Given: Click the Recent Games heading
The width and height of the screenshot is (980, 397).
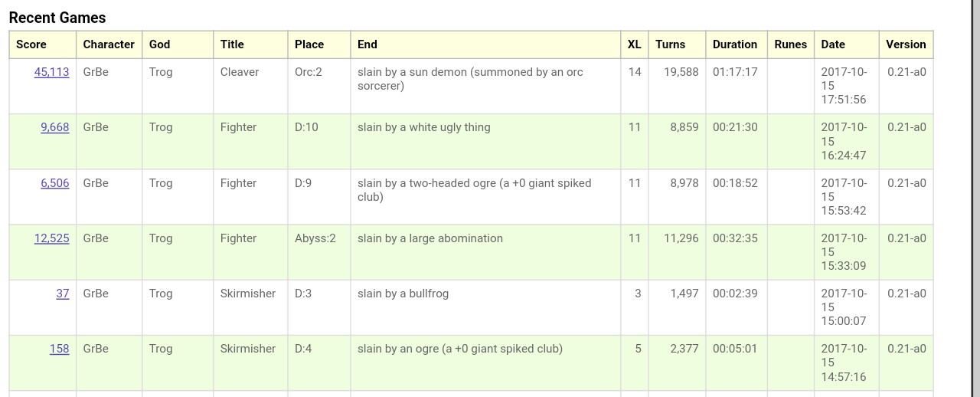Looking at the screenshot, I should pyautogui.click(x=57, y=18).
